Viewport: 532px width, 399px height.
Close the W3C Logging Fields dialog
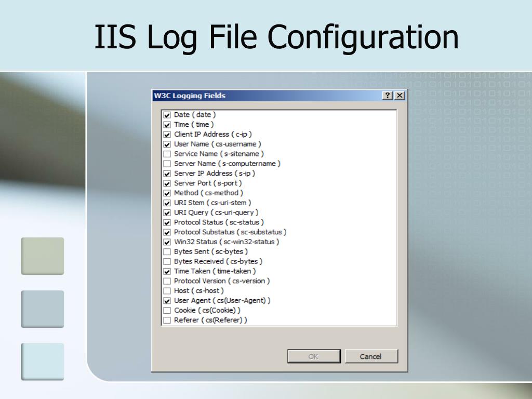400,96
